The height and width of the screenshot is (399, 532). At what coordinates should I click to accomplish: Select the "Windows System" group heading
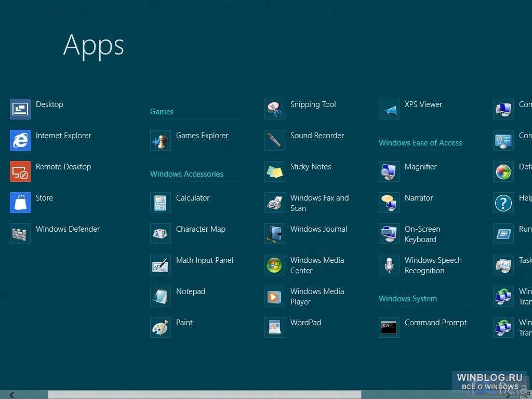(408, 299)
